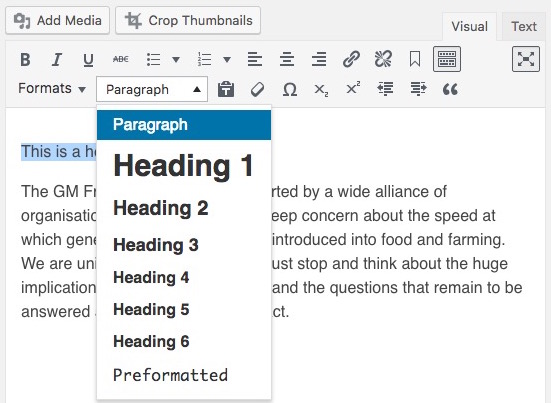
Task: Toggle bold formatting
Action: (x=25, y=59)
